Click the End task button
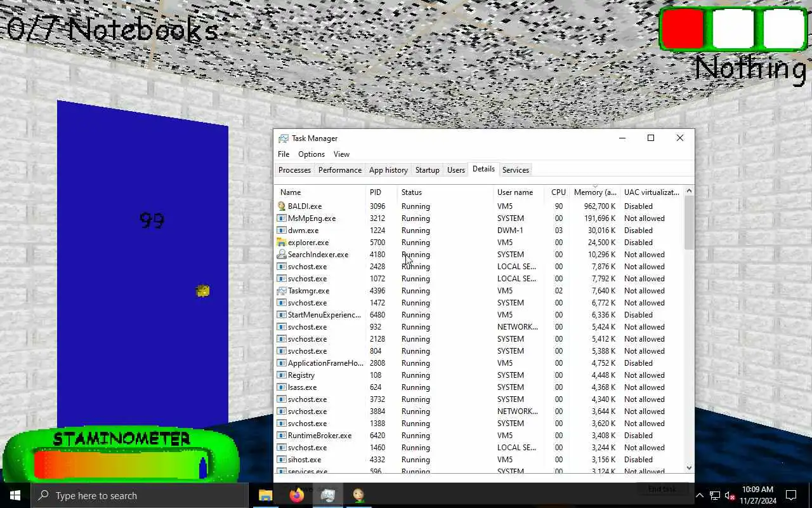Viewport: 812px width, 508px height. pyautogui.click(x=662, y=489)
